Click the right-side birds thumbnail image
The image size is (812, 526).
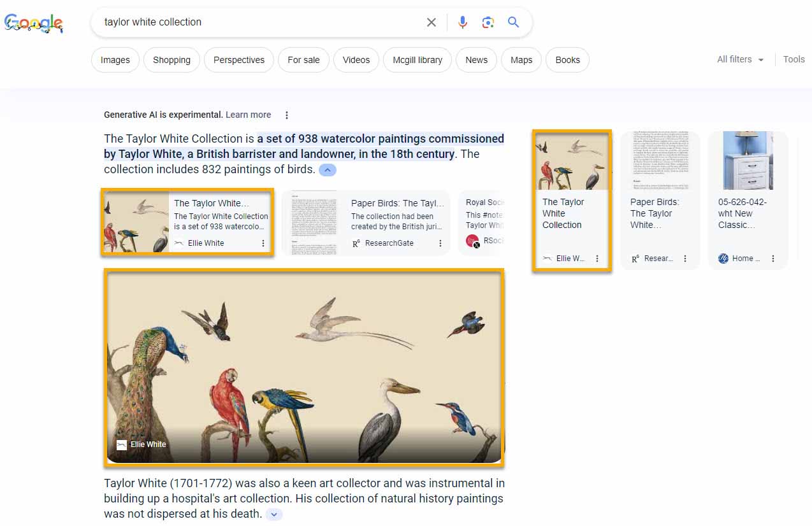click(572, 162)
